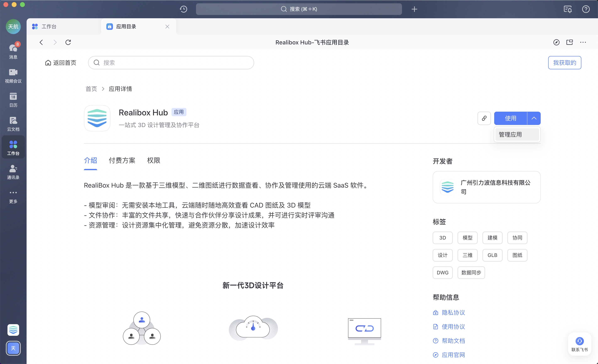The image size is (598, 364).
Task: Open the 权限 tab
Action: coord(153,161)
